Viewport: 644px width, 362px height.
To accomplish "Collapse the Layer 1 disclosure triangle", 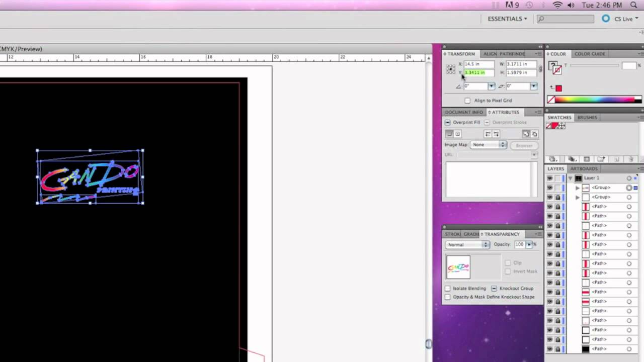I will [x=570, y=178].
